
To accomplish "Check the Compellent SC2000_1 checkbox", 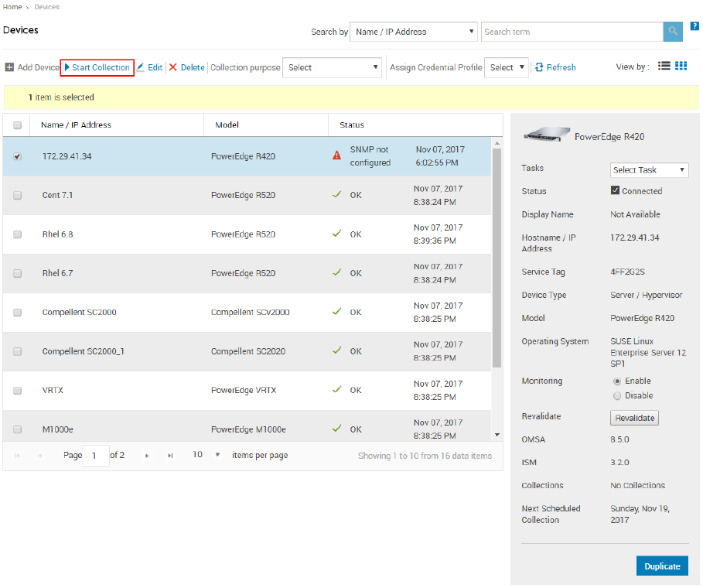I will tap(18, 351).
